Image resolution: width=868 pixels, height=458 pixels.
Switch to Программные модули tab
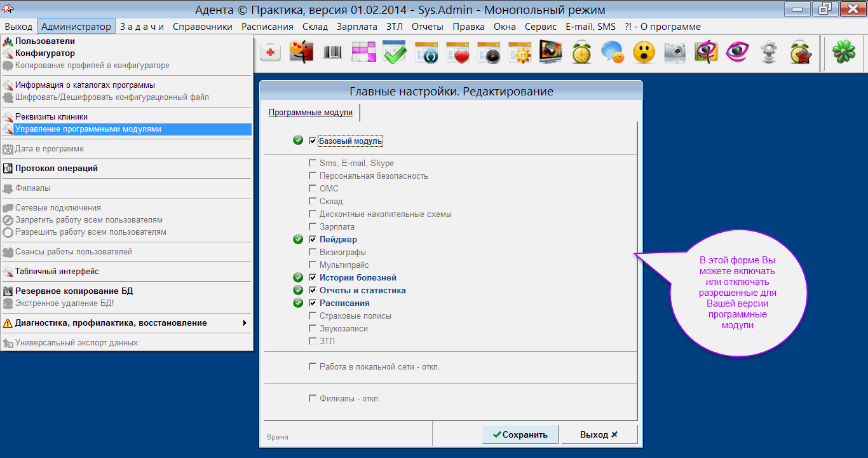310,113
